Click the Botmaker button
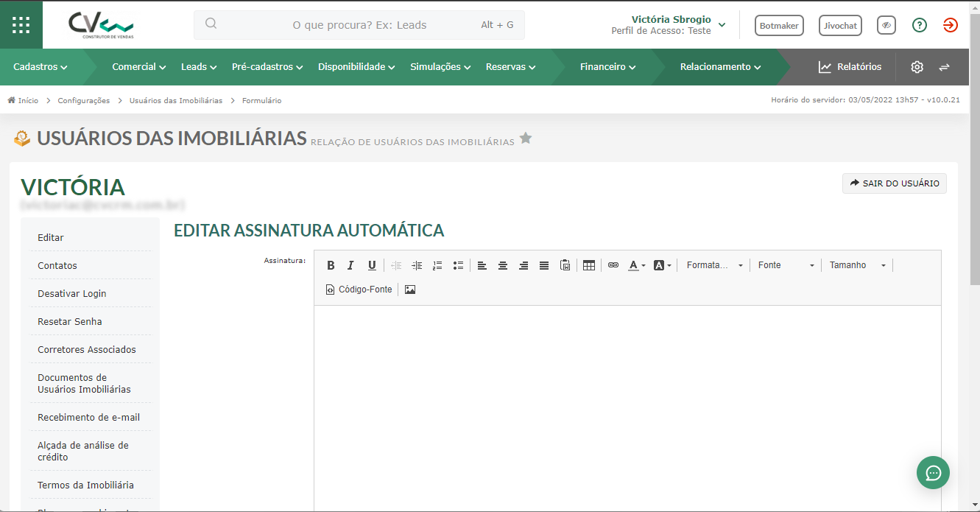 [x=779, y=25]
